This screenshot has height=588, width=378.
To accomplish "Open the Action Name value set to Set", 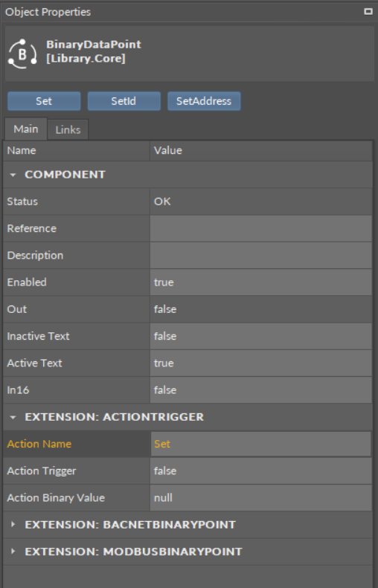I will click(261, 444).
